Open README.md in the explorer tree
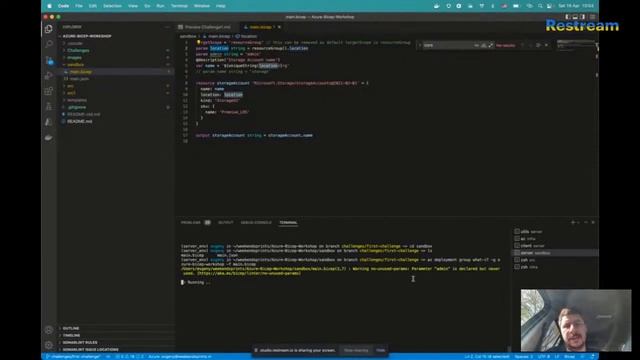640x360 pixels. click(x=80, y=121)
